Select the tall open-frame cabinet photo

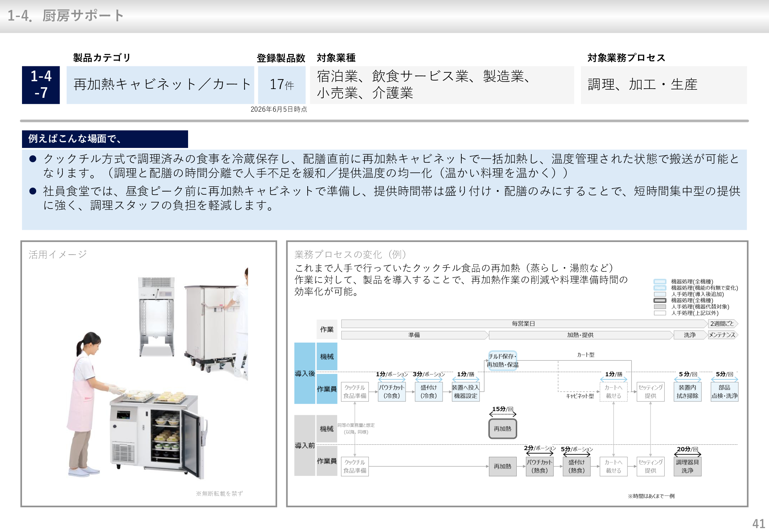(x=156, y=317)
